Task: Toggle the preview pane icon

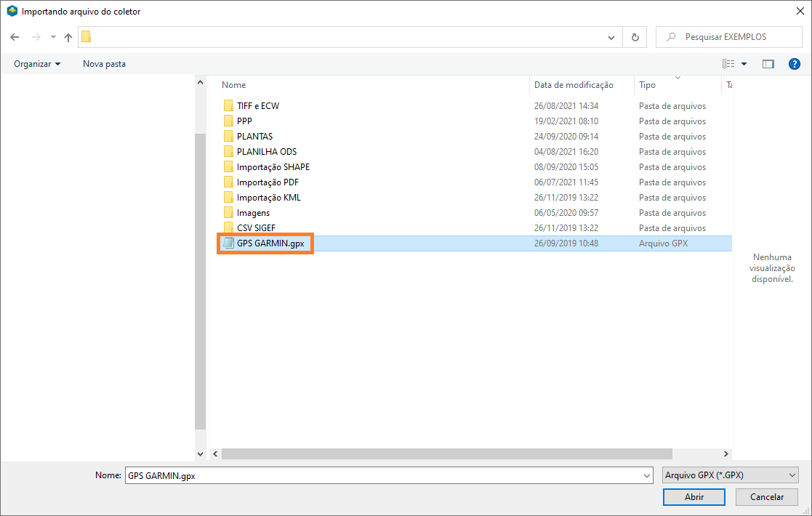Action: point(768,64)
